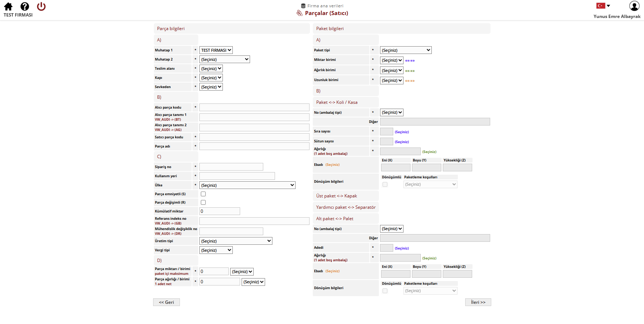Image resolution: width=644 pixels, height=324 pixels.
Task: Click arrows icon beside Uzunluk birimi
Action: tap(410, 81)
